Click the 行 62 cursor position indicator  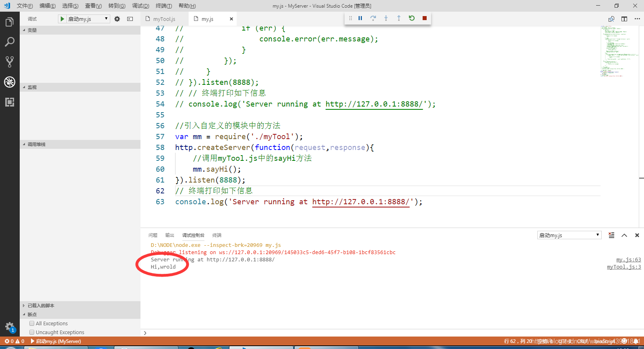tap(518, 341)
